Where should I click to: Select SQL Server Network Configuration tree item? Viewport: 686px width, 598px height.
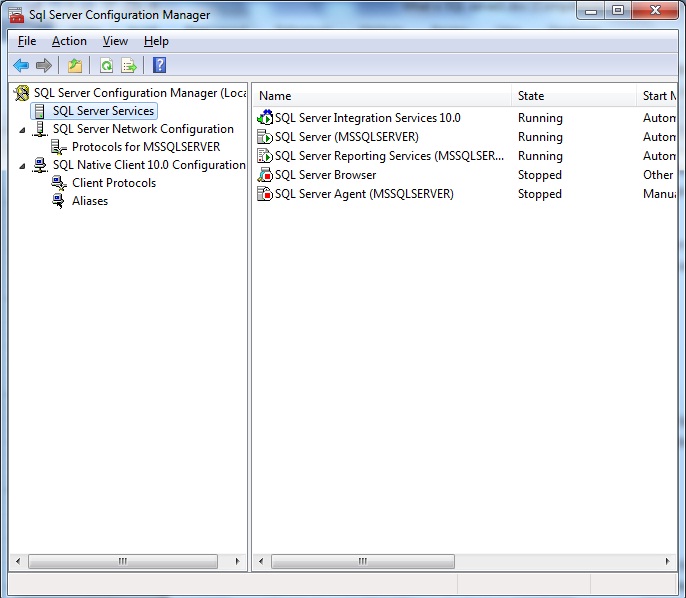pyautogui.click(x=143, y=129)
